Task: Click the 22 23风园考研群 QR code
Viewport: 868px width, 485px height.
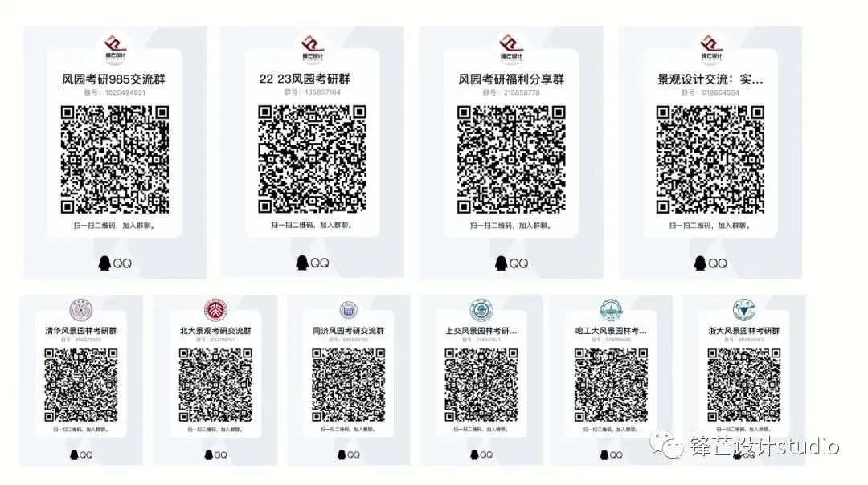Action: (312, 159)
